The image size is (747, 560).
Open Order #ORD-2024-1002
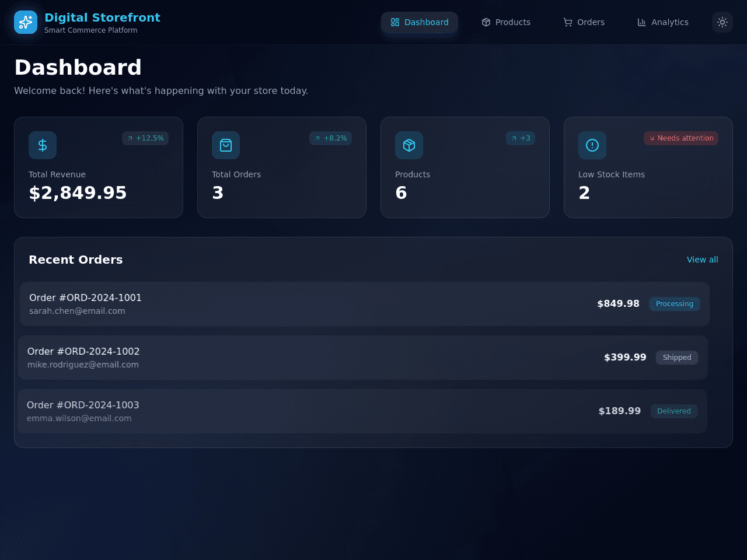(363, 358)
